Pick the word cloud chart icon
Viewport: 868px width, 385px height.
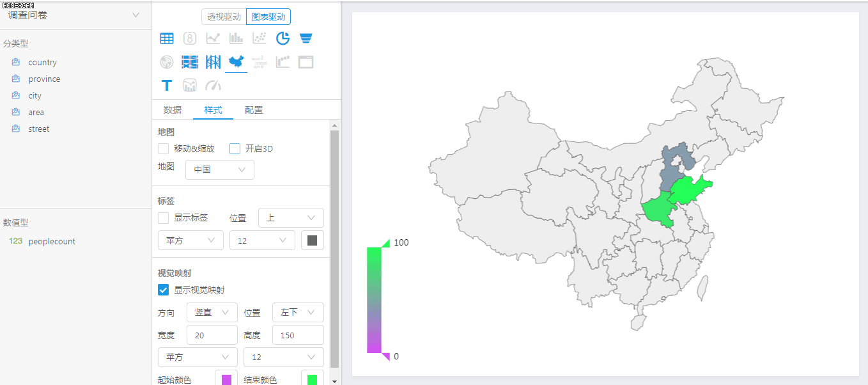click(x=260, y=62)
